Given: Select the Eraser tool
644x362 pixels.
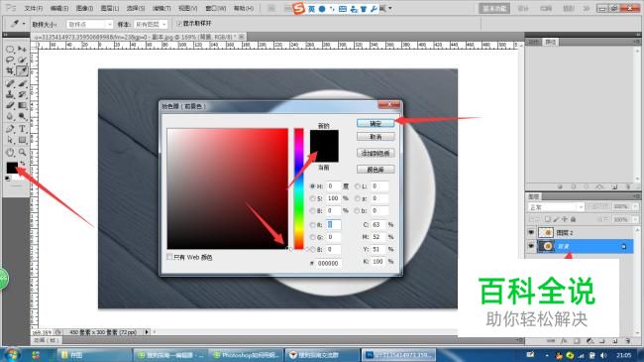Looking at the screenshot, I should pyautogui.click(x=10, y=106).
